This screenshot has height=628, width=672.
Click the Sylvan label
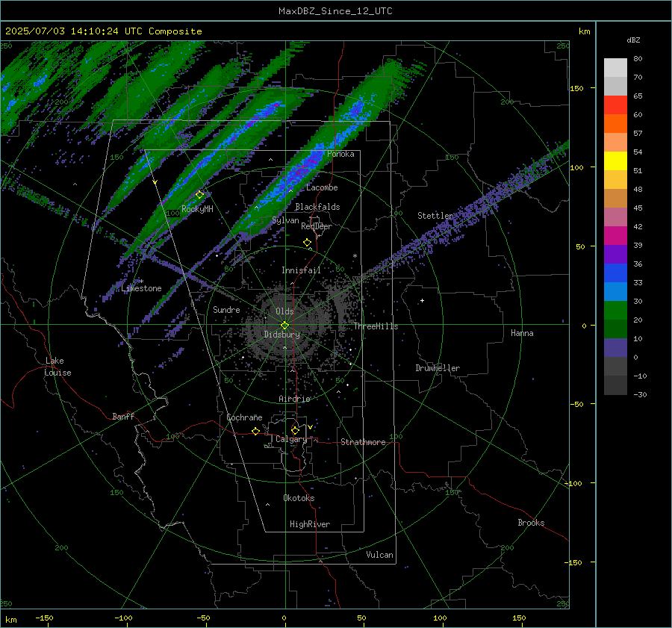(285, 220)
